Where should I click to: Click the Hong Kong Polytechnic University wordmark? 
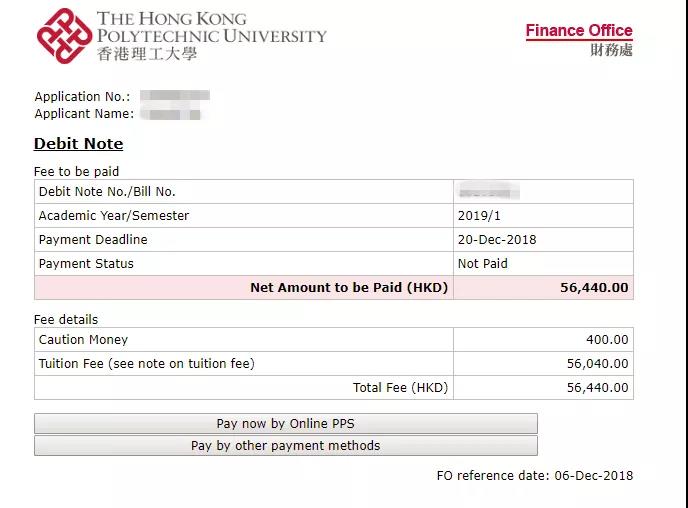(x=212, y=27)
